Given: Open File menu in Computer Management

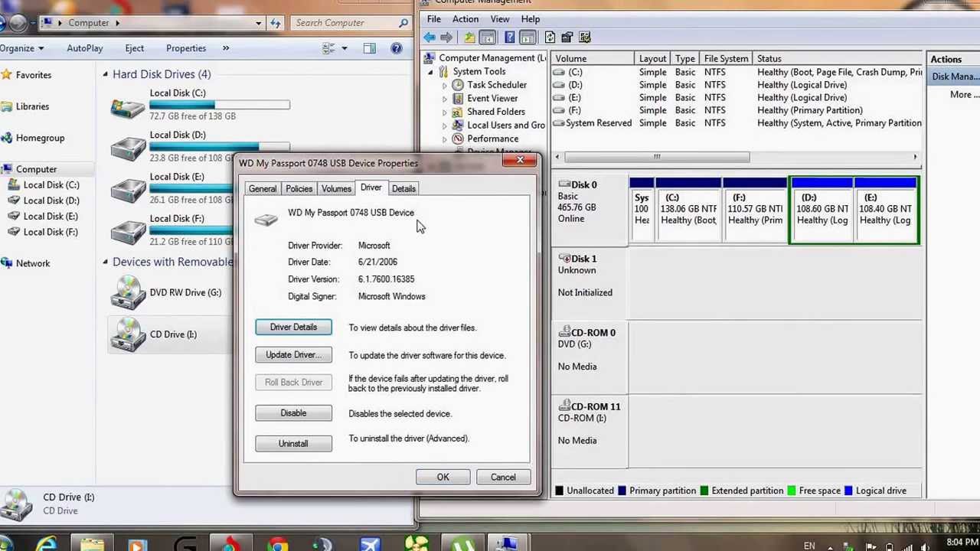Looking at the screenshot, I should [434, 19].
